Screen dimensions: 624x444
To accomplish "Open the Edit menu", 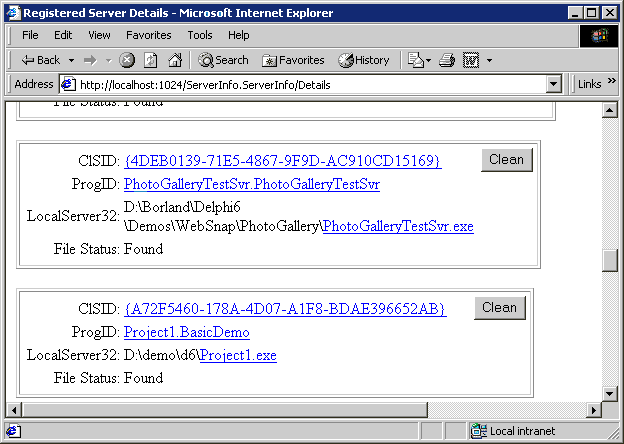I will click(63, 35).
